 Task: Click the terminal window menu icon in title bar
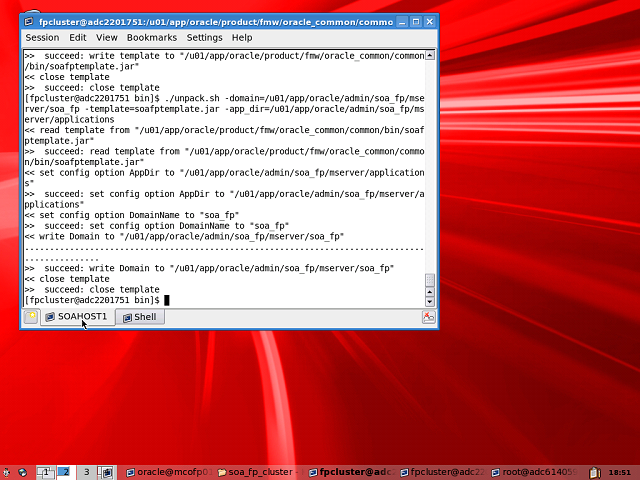click(x=29, y=22)
